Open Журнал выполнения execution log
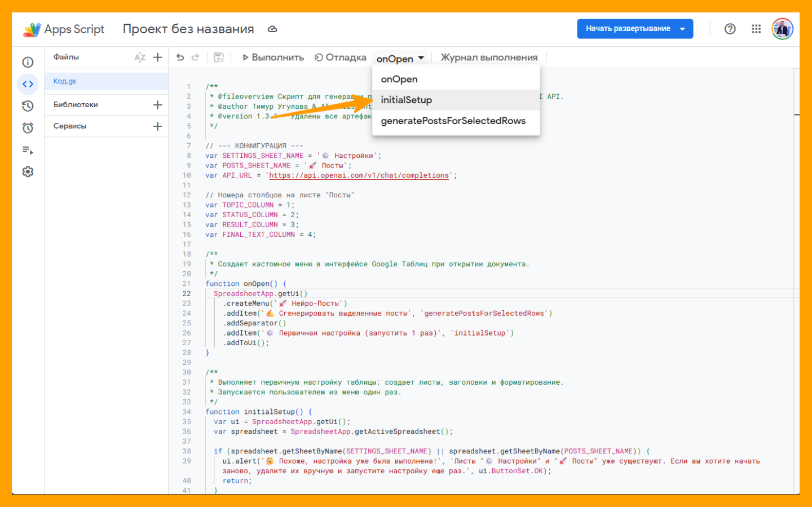 click(x=488, y=58)
